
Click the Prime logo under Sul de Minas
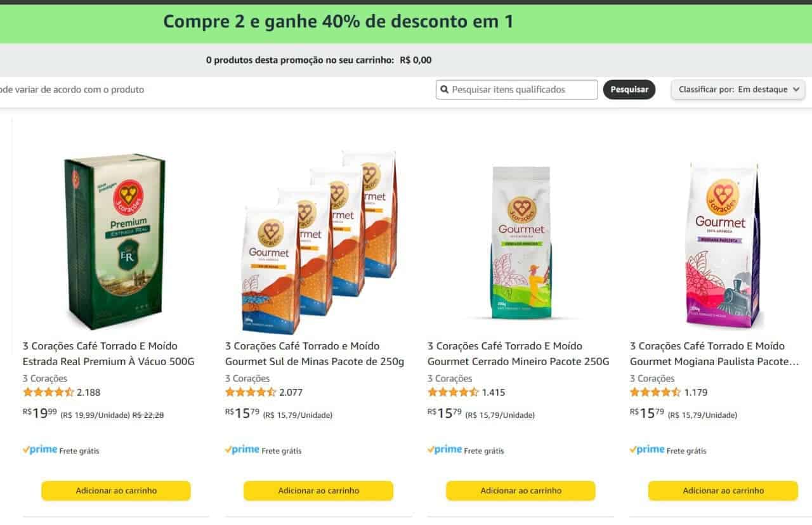[242, 450]
